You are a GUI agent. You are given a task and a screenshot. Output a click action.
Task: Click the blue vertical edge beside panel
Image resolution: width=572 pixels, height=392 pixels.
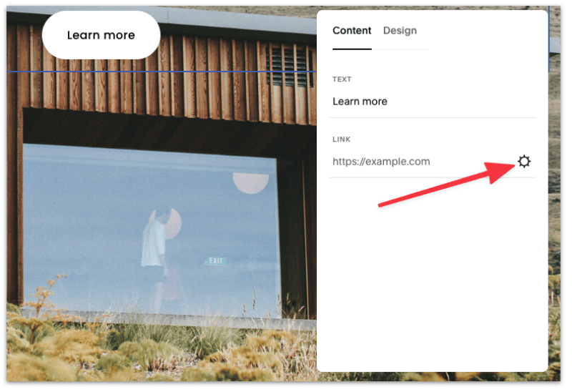[x=549, y=43]
